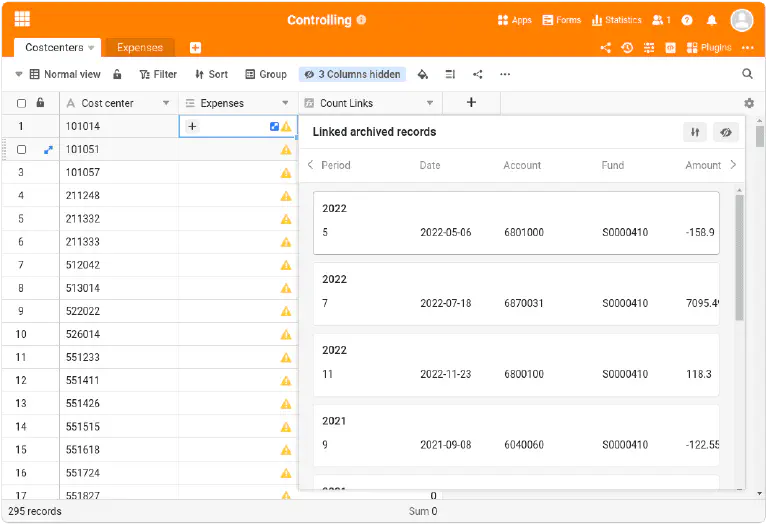This screenshot has width=768, height=525.
Task: Click the Amount column header in panel
Action: click(703, 166)
